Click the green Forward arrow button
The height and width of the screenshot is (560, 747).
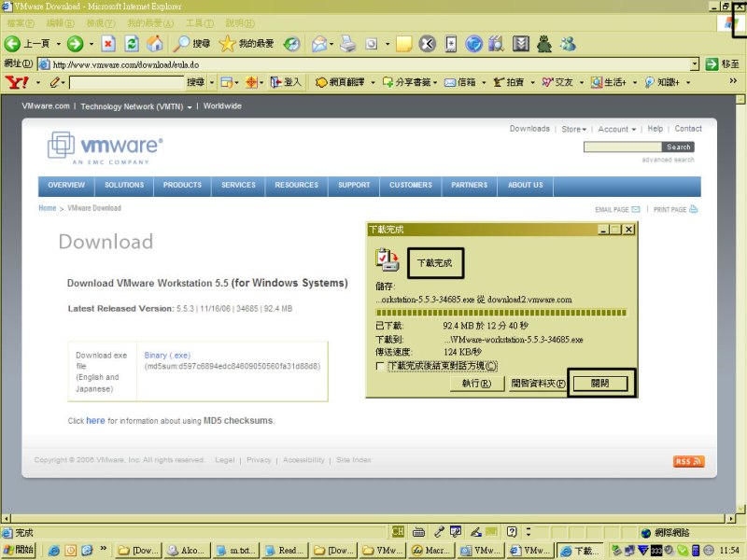point(75,44)
